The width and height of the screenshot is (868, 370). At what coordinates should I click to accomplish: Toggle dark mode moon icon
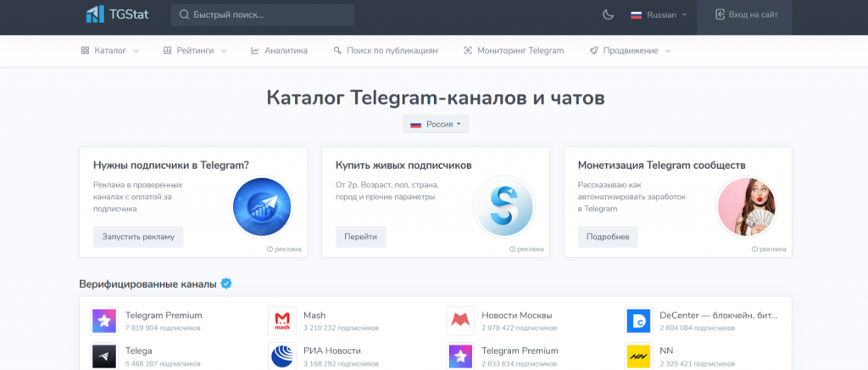point(609,15)
